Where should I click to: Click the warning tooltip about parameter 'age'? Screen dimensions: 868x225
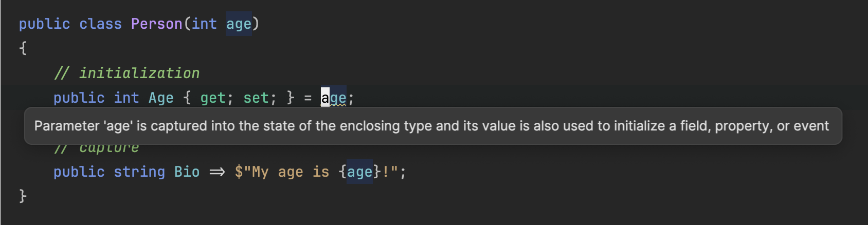433,126
